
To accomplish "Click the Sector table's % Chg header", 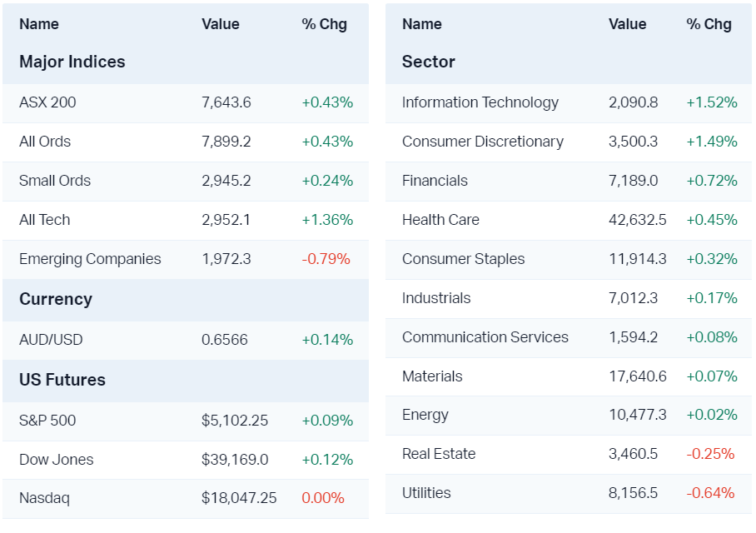I will click(x=709, y=24).
